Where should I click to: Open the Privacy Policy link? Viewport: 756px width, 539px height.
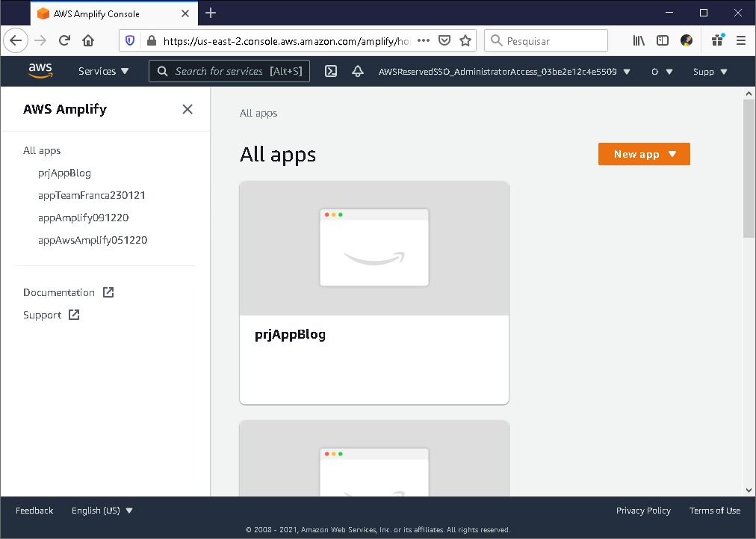point(643,511)
